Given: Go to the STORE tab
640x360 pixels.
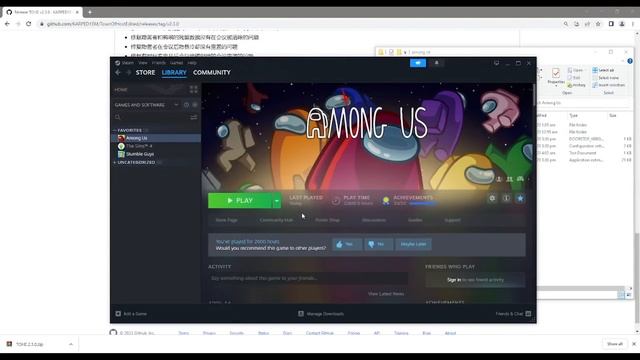Looking at the screenshot, I should (x=145, y=72).
